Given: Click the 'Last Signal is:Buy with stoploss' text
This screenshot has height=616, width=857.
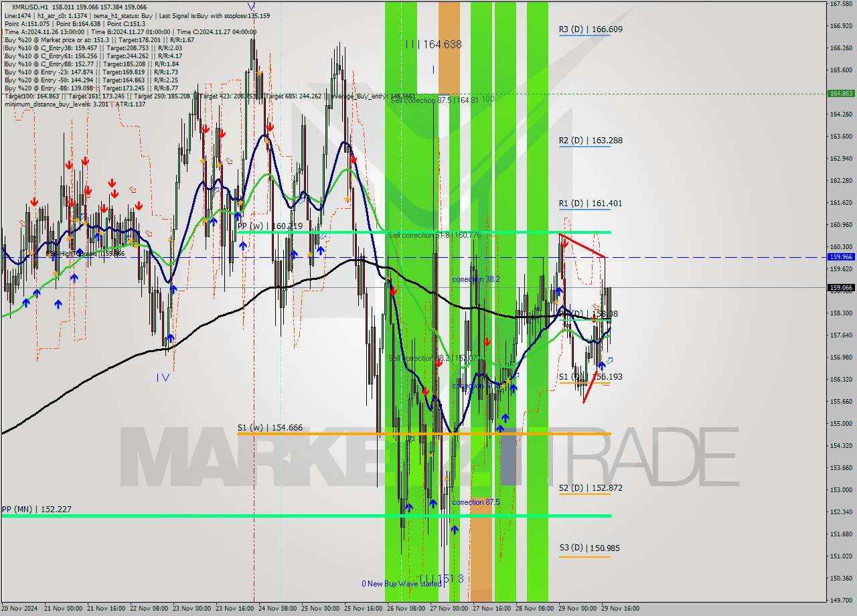Looking at the screenshot, I should pos(214,15).
